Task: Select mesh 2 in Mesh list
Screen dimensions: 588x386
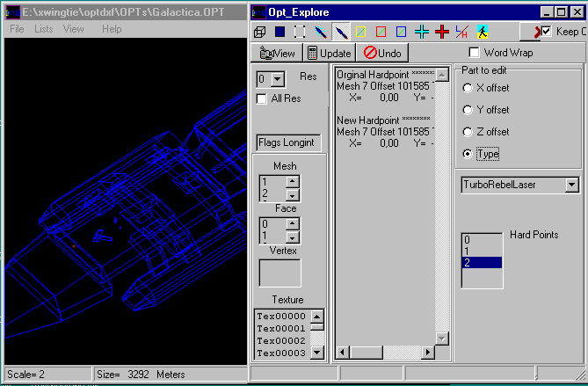Action: pos(272,193)
